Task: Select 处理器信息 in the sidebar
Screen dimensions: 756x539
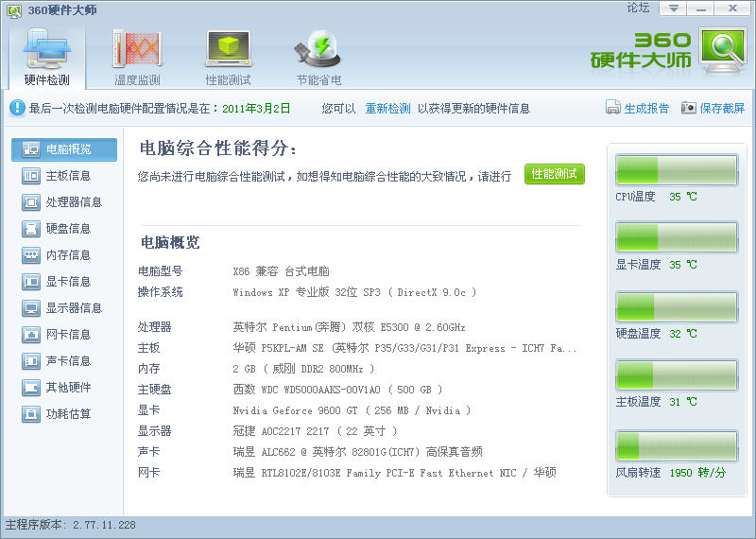Action: tap(64, 202)
